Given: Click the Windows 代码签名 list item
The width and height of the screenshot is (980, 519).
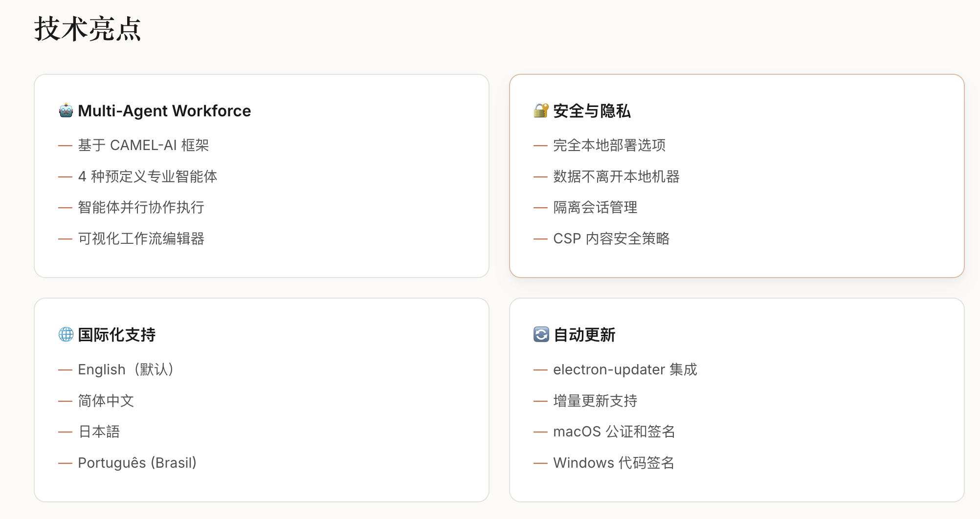Looking at the screenshot, I should (613, 463).
